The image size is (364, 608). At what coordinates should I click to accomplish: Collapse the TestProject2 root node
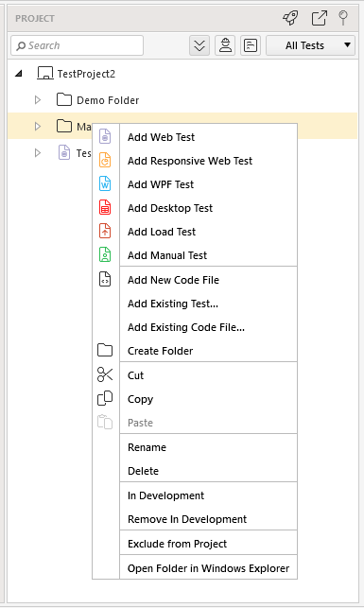19,74
